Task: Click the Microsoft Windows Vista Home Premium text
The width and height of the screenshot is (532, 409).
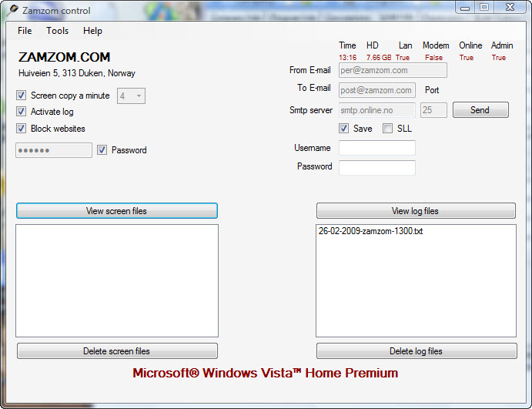Action: pyautogui.click(x=266, y=373)
